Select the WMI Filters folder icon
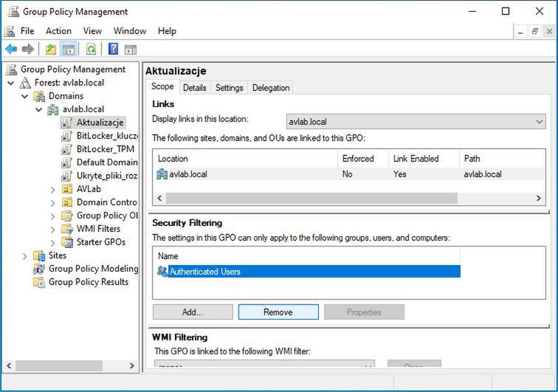The image size is (558, 392). [x=66, y=229]
